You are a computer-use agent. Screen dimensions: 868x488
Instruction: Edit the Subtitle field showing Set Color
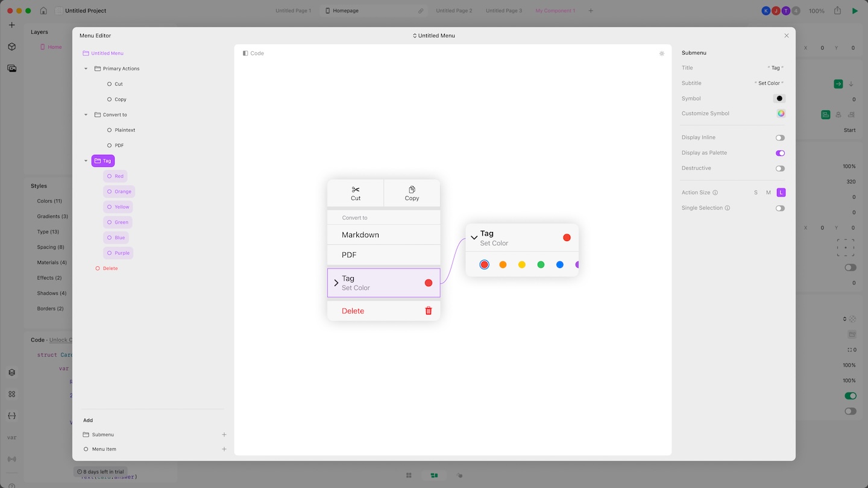click(769, 83)
